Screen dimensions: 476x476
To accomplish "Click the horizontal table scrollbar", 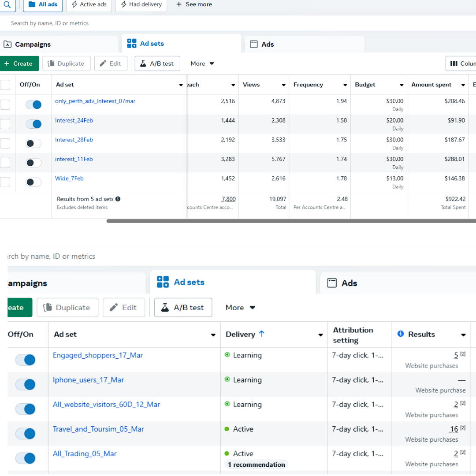I will [x=291, y=221].
